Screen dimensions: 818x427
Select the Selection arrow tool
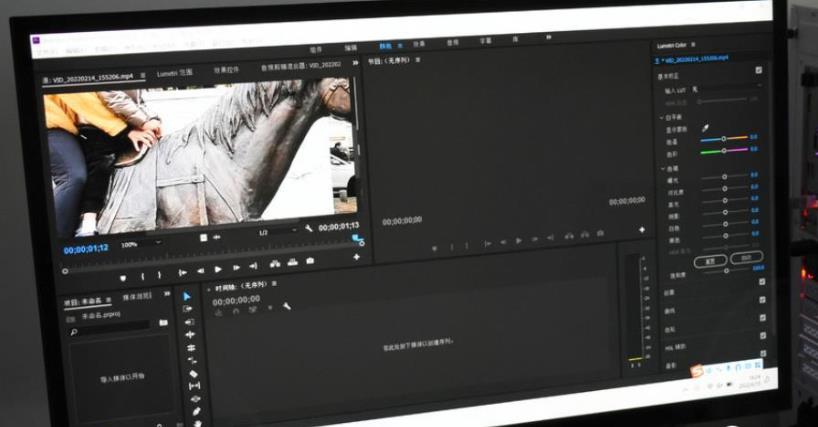coord(187,296)
